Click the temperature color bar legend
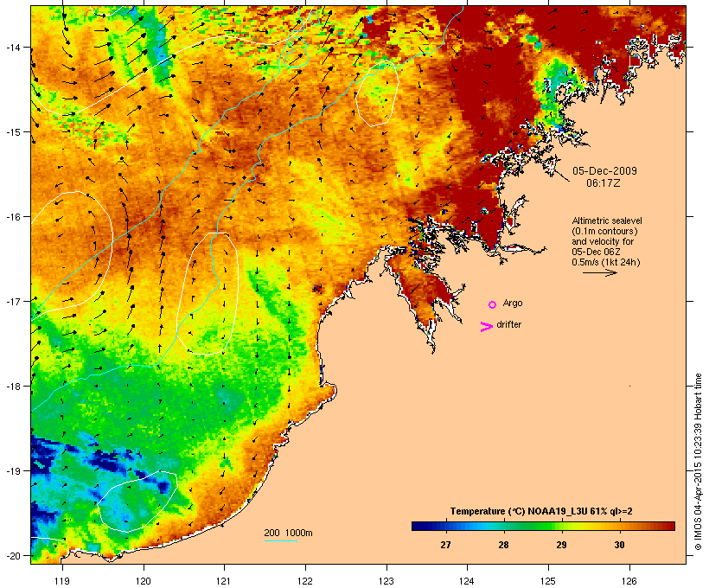 (543, 526)
